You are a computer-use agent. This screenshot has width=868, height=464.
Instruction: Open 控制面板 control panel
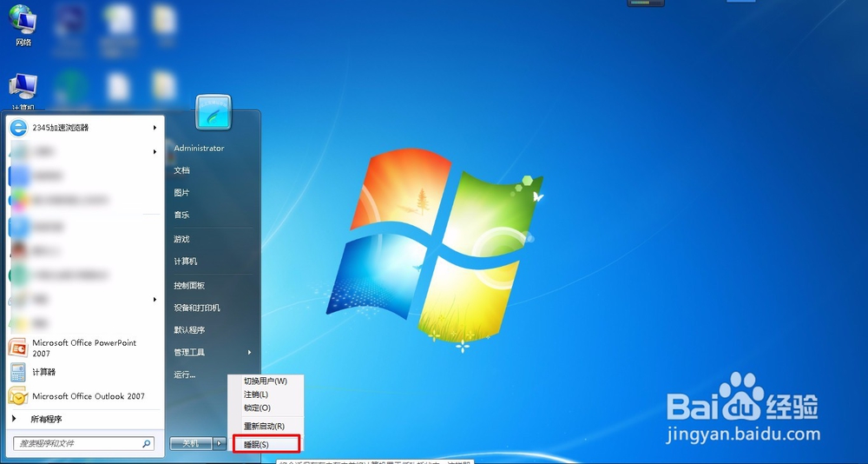[189, 286]
